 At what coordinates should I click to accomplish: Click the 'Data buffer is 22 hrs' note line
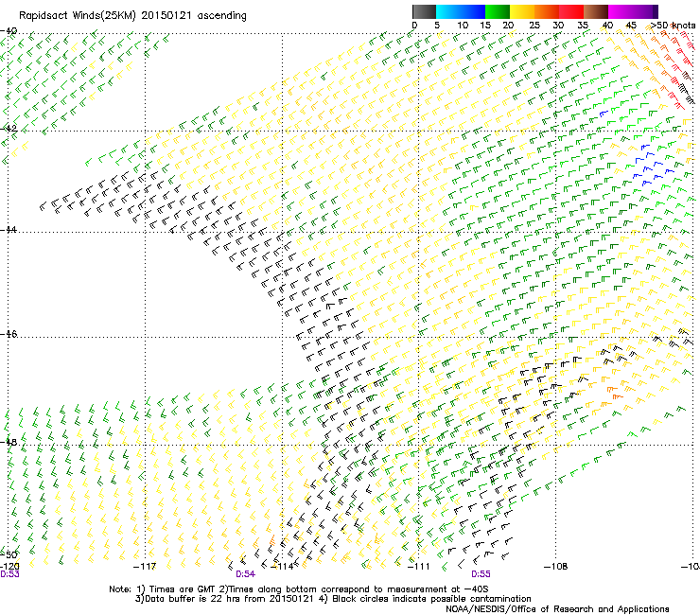point(333,599)
